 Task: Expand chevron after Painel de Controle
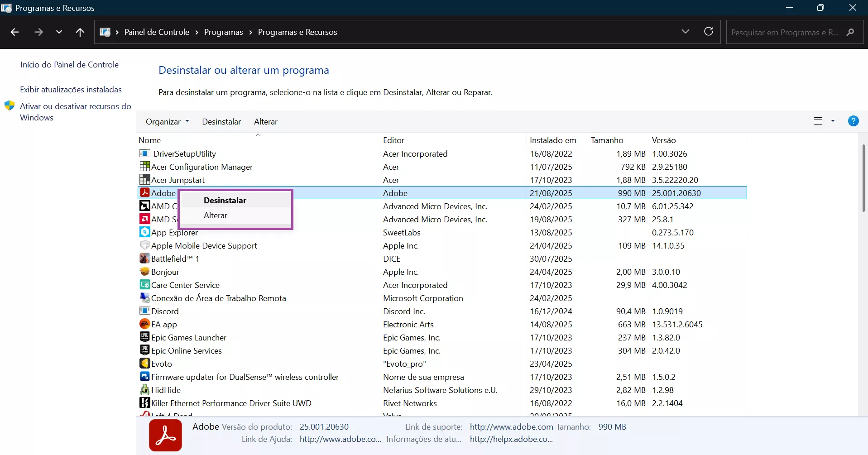point(197,32)
